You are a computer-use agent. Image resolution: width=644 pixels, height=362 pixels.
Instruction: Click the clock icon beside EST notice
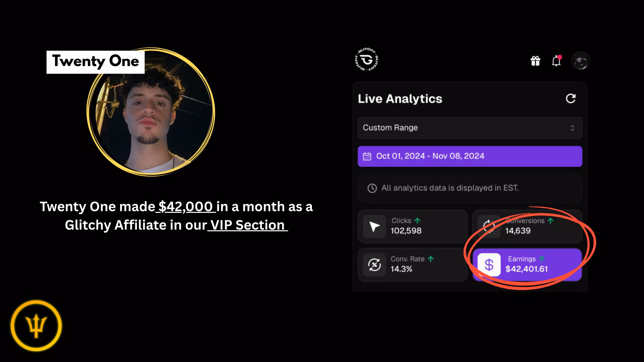tap(372, 188)
